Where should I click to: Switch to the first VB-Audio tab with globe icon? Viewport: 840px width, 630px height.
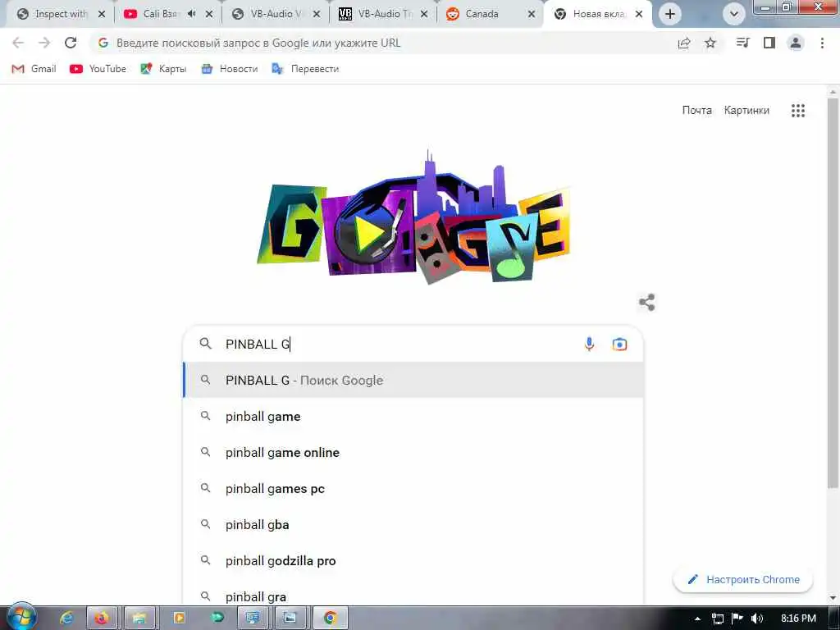click(x=276, y=14)
